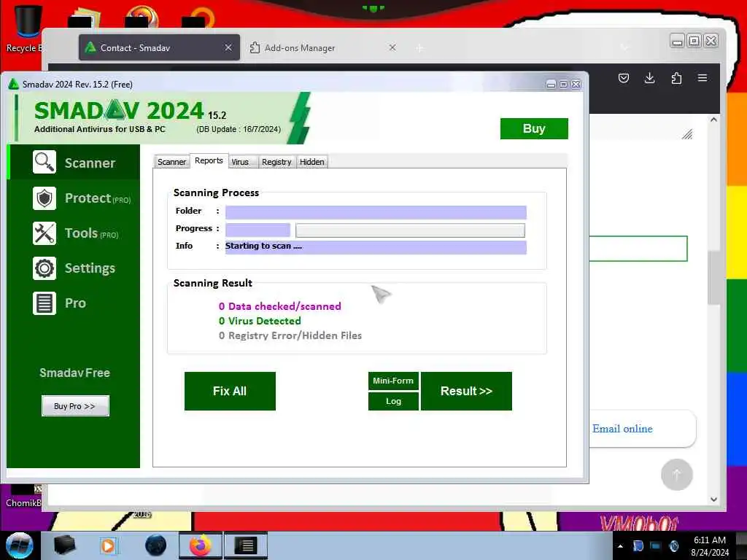
Task: Click the system tray speaker icon
Action: [x=673, y=546]
